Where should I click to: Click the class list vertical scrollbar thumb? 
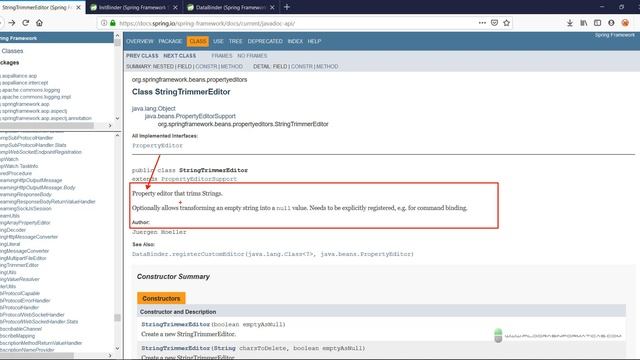tap(118, 318)
